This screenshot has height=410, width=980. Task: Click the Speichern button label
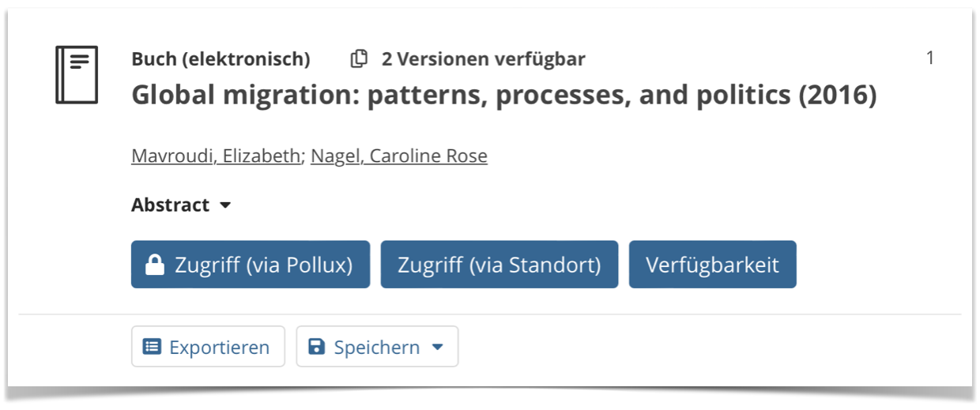click(x=377, y=347)
